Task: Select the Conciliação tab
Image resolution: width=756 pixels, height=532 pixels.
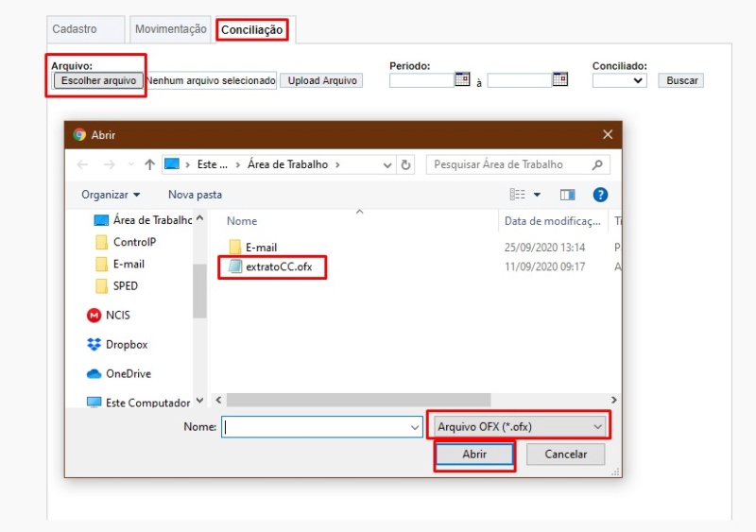Action: (251, 30)
